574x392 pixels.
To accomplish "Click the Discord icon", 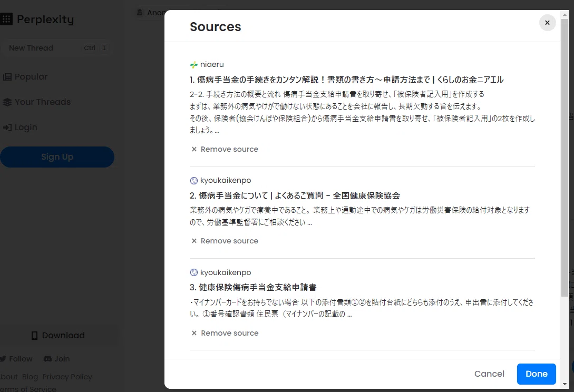I will 47,359.
